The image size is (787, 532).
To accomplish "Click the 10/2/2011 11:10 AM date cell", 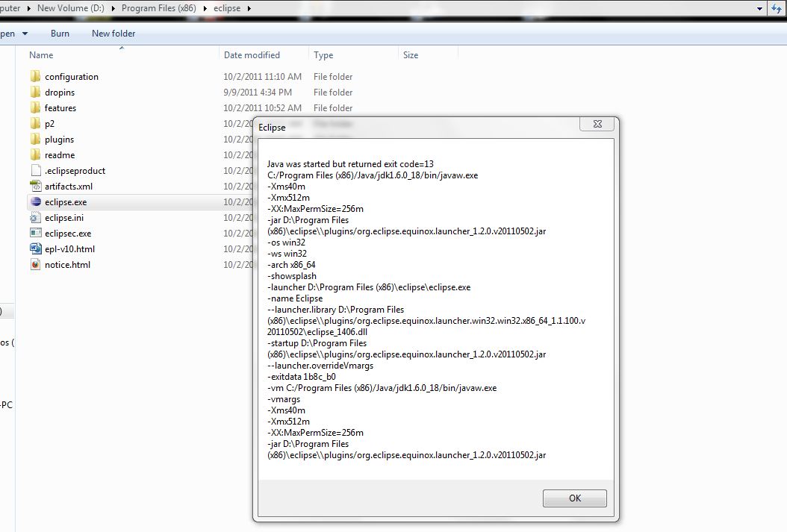I will click(263, 77).
